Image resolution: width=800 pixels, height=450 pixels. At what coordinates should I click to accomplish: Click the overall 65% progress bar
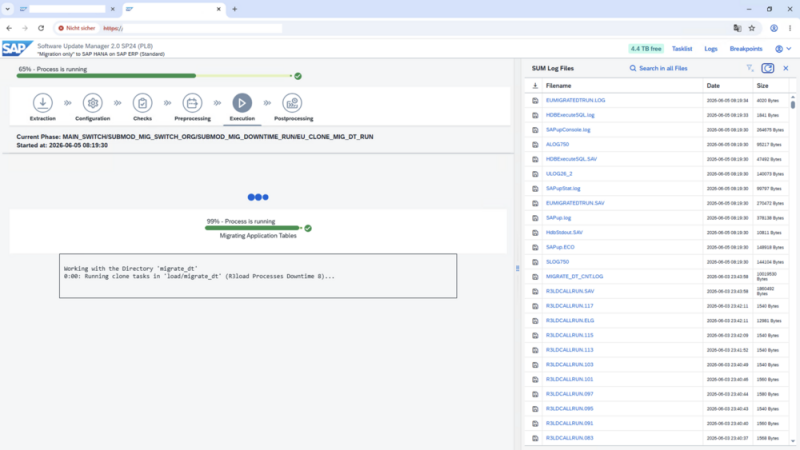[155, 76]
